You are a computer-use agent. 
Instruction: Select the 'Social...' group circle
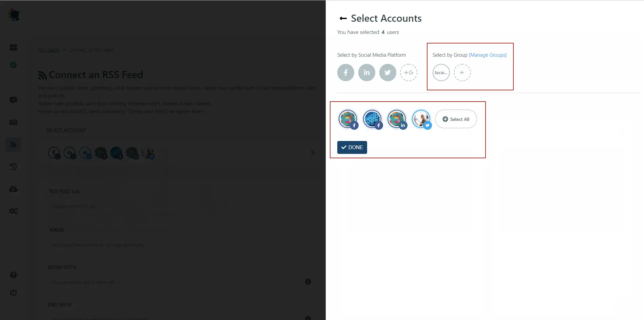coord(441,72)
